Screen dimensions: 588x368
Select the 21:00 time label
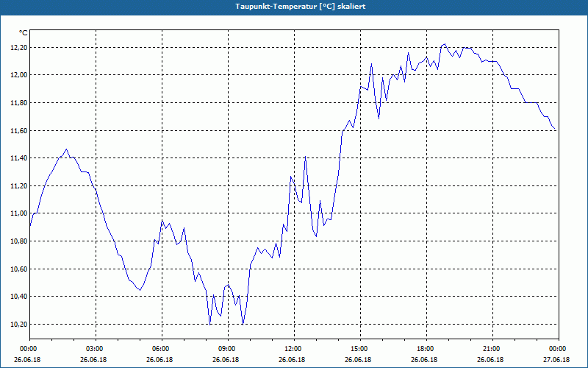point(492,349)
